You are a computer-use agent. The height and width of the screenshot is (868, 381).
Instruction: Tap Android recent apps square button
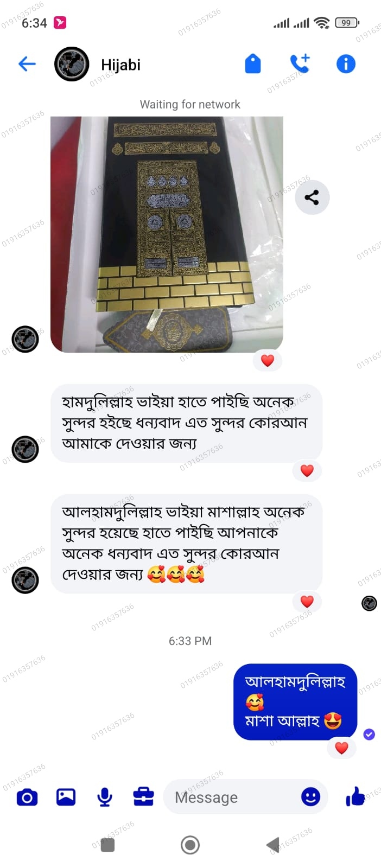107,845
